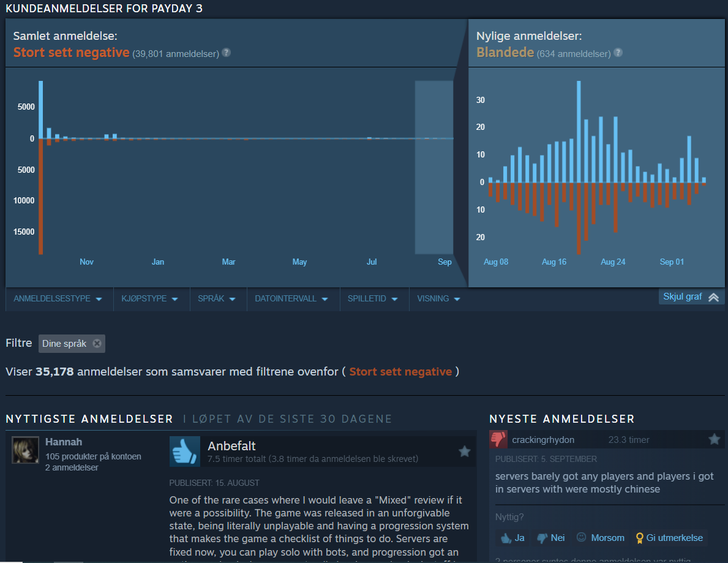
Task: Open Hannah's profile avatar
Action: [25, 450]
